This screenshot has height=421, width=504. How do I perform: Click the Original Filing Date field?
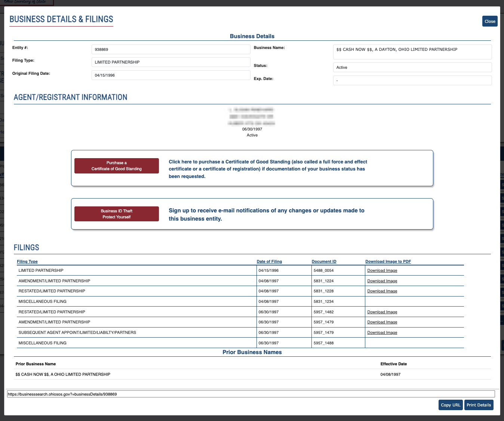[171, 75]
